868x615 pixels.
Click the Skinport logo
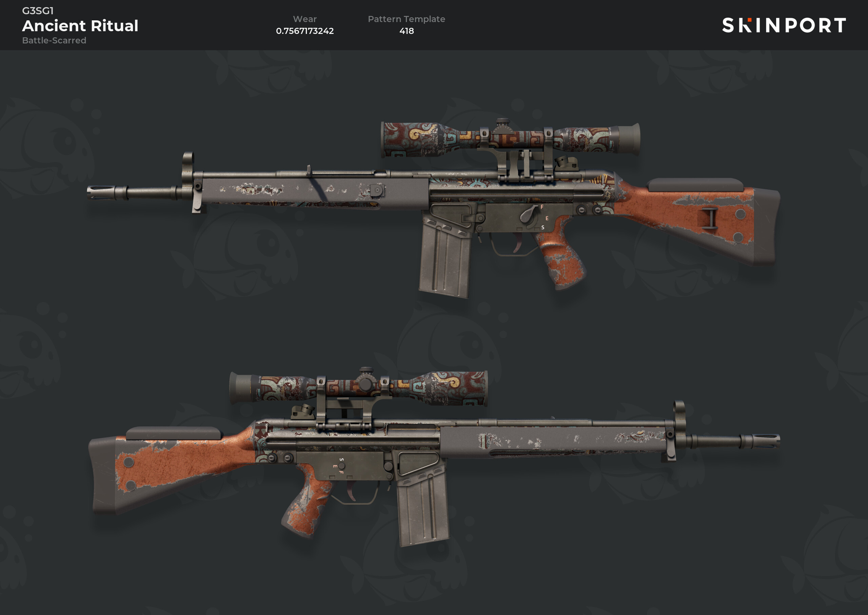(x=784, y=25)
